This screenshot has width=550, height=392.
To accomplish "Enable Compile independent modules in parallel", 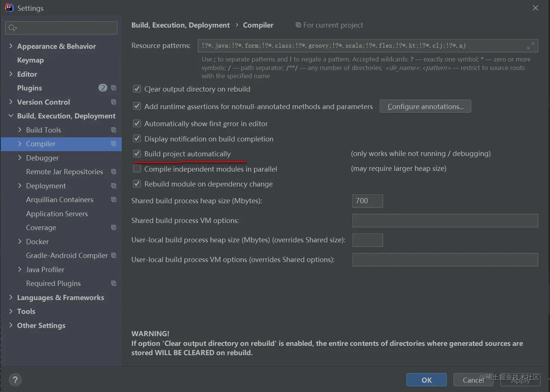I will click(137, 169).
